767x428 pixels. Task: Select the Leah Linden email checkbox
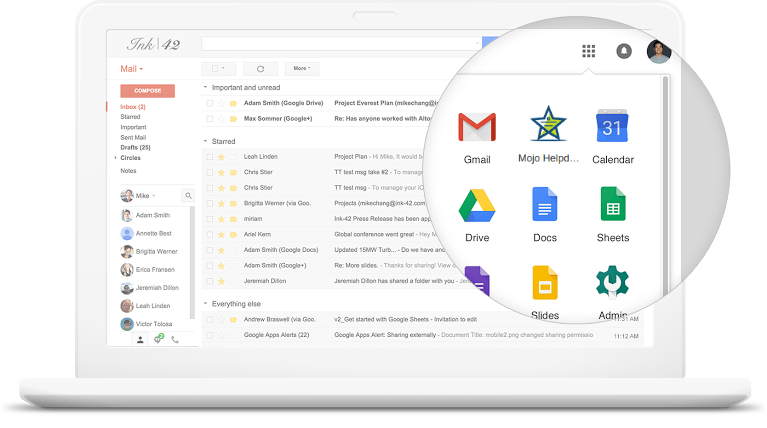(210, 157)
